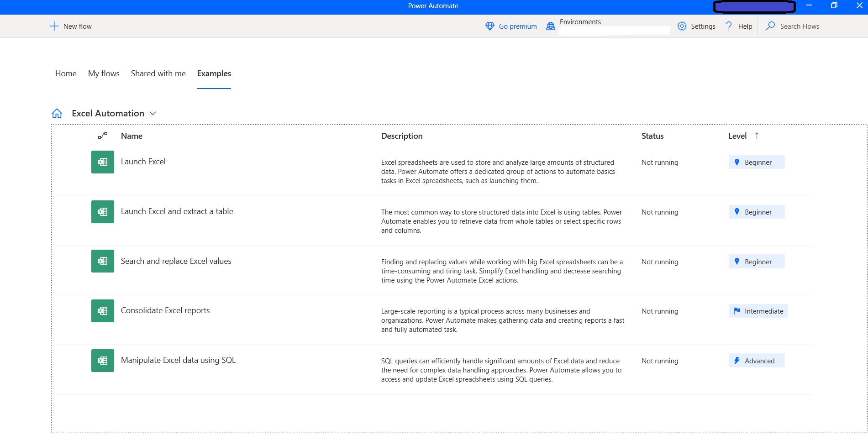Click the Go premium diamond icon
This screenshot has height=435, width=868.
click(x=489, y=26)
